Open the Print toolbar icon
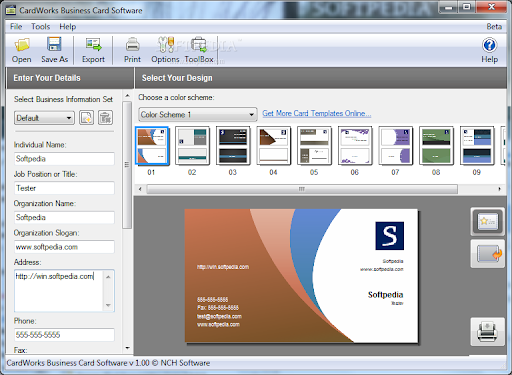Screen dimensions: 512x375 pyautogui.click(x=132, y=44)
